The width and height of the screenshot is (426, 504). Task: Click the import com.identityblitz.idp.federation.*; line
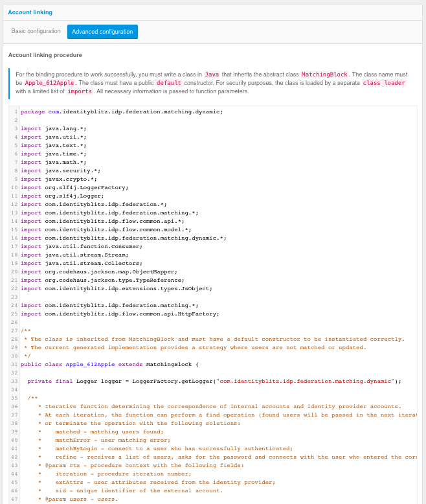(94, 205)
